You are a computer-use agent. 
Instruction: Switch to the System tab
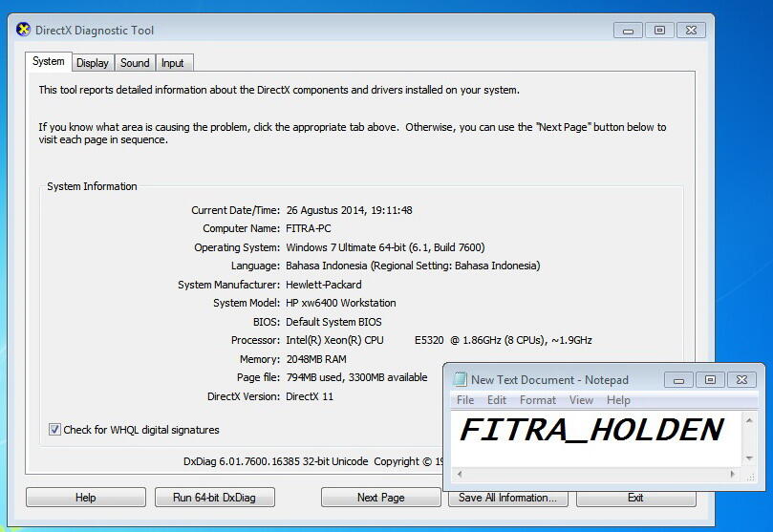pos(49,61)
